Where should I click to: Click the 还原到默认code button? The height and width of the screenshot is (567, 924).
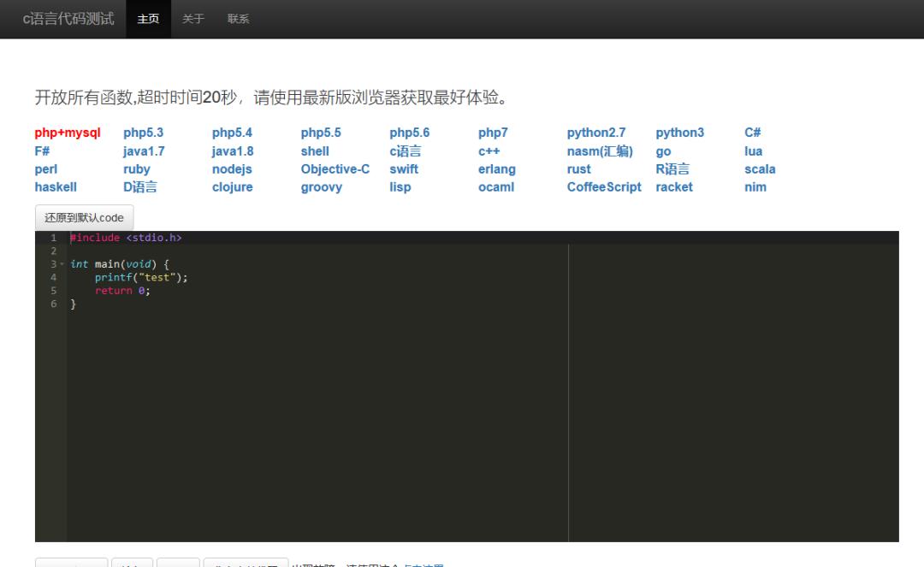(84, 218)
